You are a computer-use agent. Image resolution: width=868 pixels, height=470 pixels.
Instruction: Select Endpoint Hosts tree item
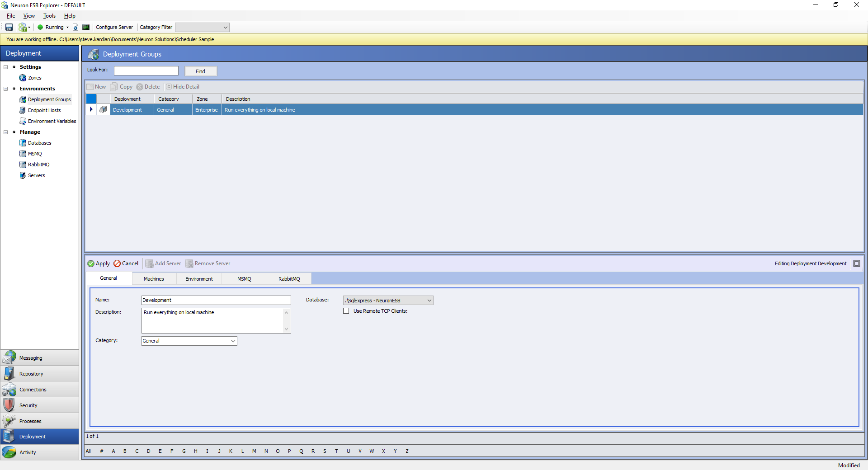pos(40,110)
